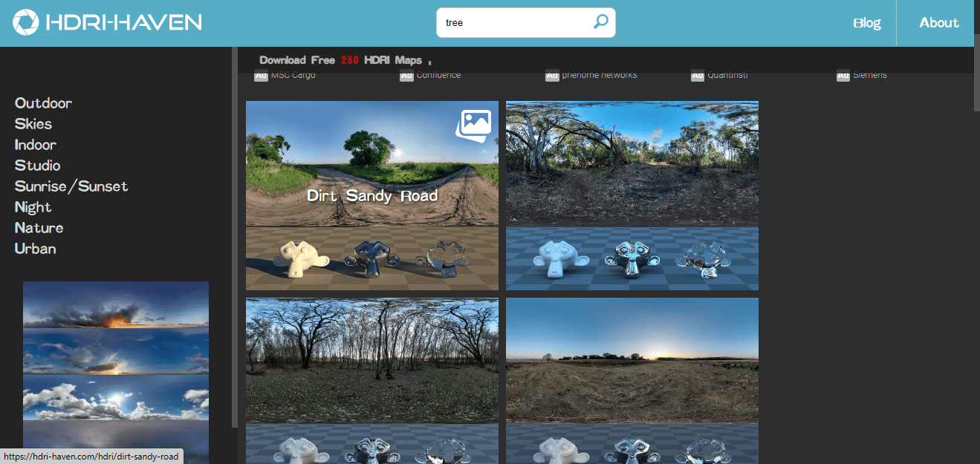
Task: Click the magnifying glass search icon
Action: click(x=601, y=22)
